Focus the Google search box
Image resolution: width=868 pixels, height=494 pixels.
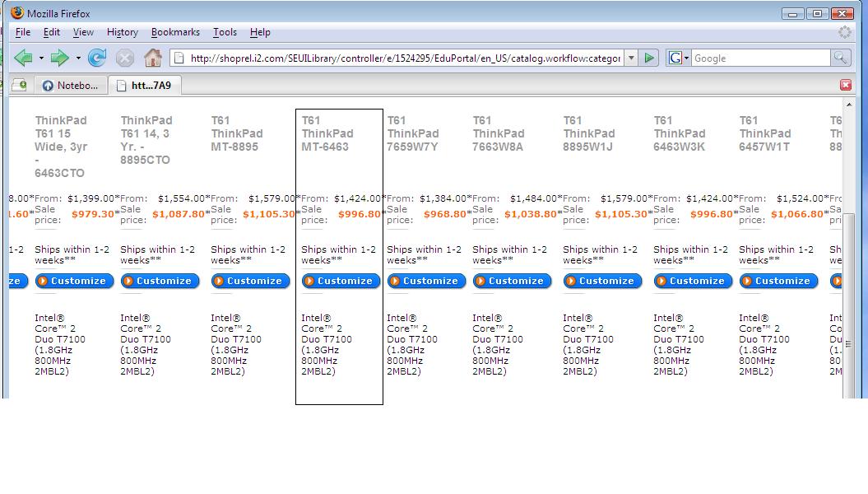[760, 58]
